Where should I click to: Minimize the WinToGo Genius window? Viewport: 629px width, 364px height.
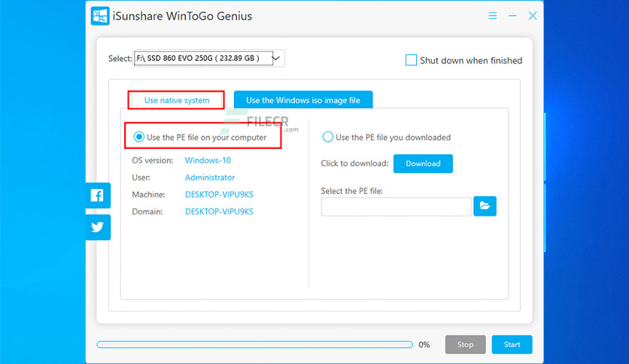512,16
